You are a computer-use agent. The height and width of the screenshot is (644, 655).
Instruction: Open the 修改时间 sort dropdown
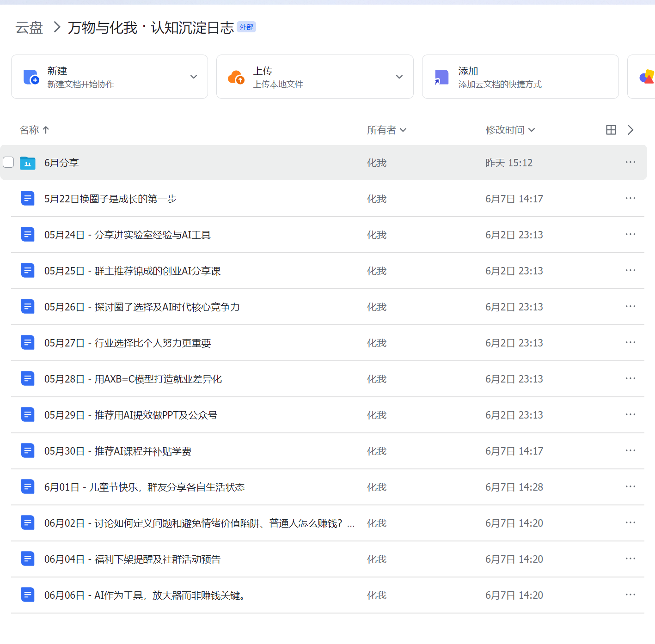tap(510, 130)
